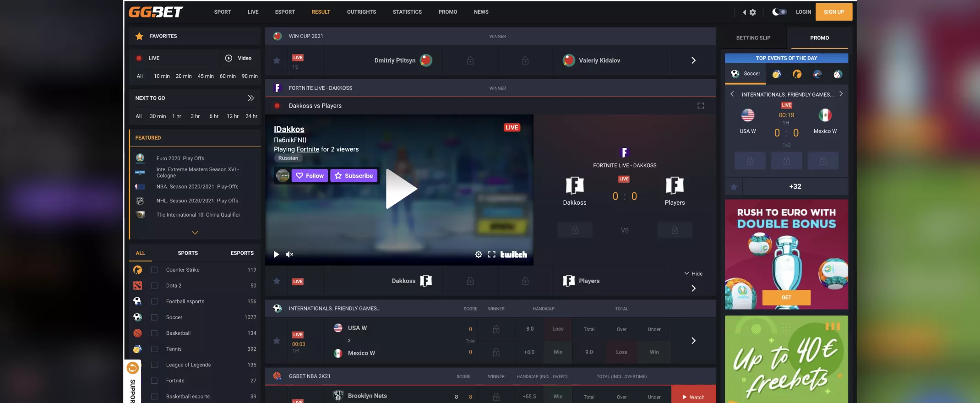The height and width of the screenshot is (403, 980).
Task: Toggle dark/light theme switch
Action: [779, 12]
